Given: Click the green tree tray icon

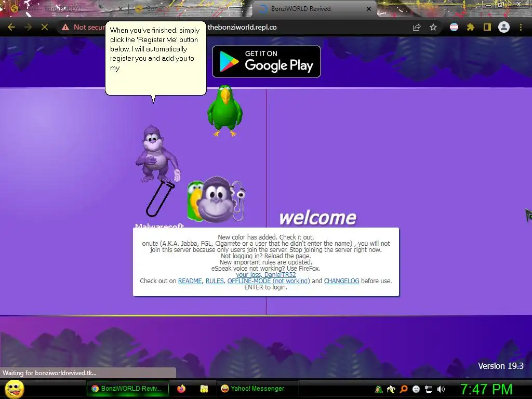Looking at the screenshot, I should point(379,389).
